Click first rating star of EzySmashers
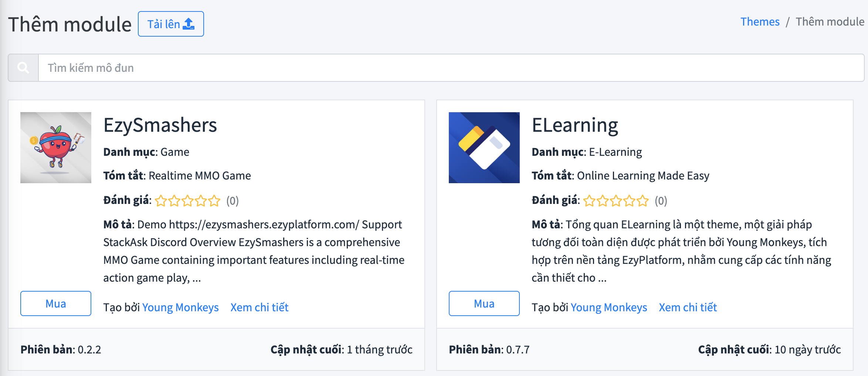 point(161,201)
